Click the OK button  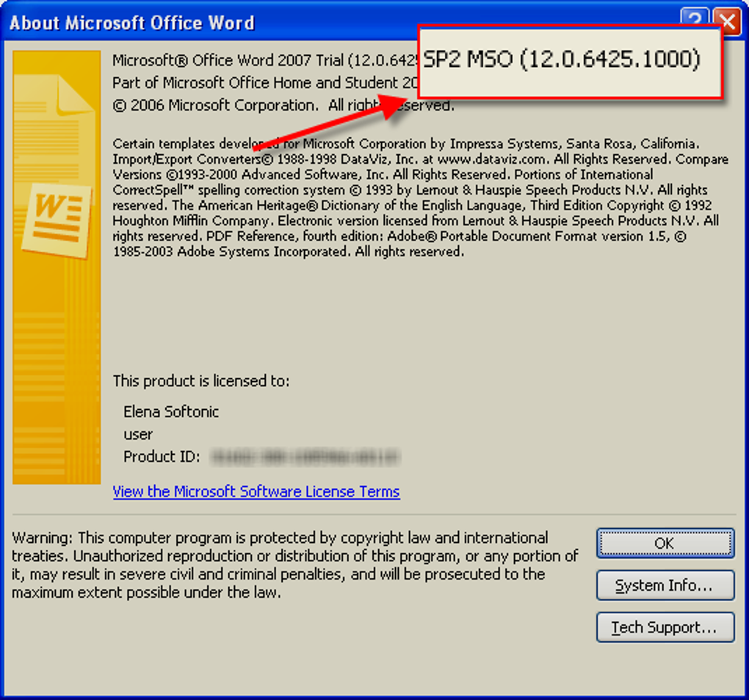pos(665,543)
